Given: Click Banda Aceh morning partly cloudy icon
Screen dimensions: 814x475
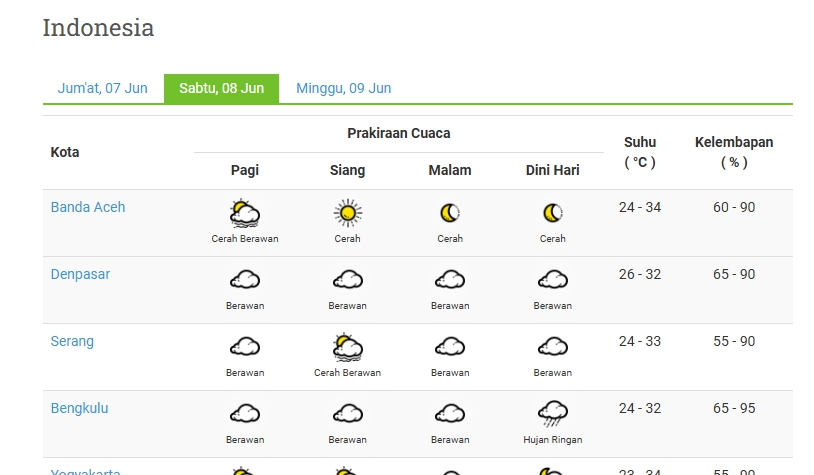Looking at the screenshot, I should 245,213.
